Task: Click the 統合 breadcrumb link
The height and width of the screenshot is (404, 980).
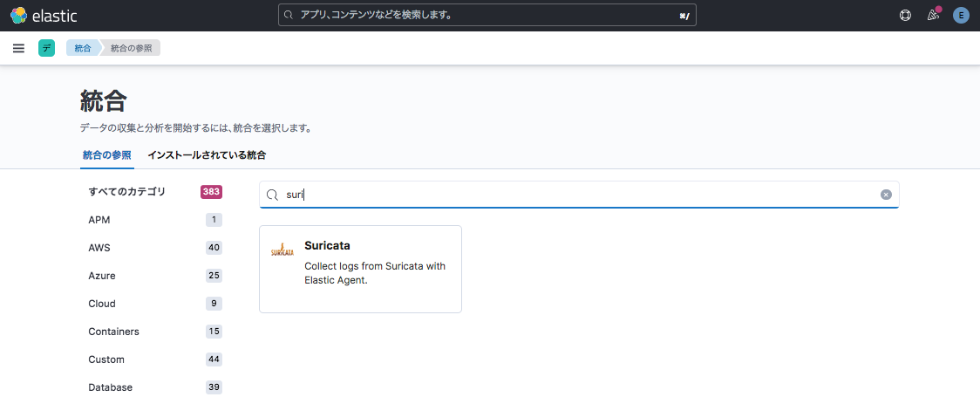Action: 82,48
